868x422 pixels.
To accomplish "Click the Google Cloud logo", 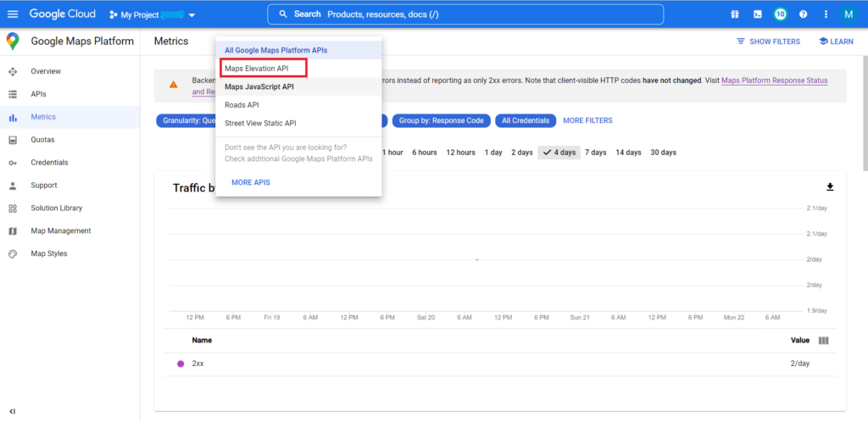I will 63,14.
